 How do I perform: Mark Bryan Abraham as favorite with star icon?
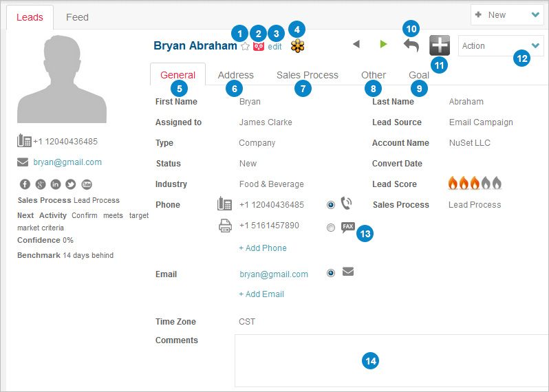245,46
